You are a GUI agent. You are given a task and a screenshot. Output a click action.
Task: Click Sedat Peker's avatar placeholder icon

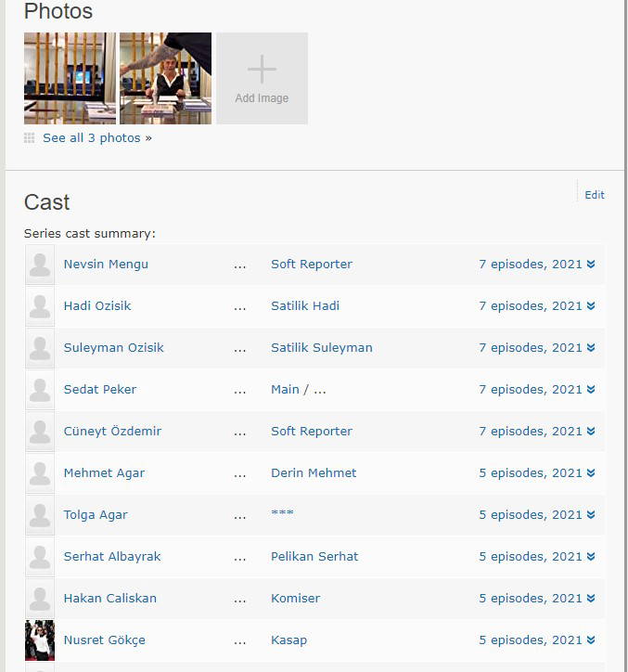(x=40, y=390)
